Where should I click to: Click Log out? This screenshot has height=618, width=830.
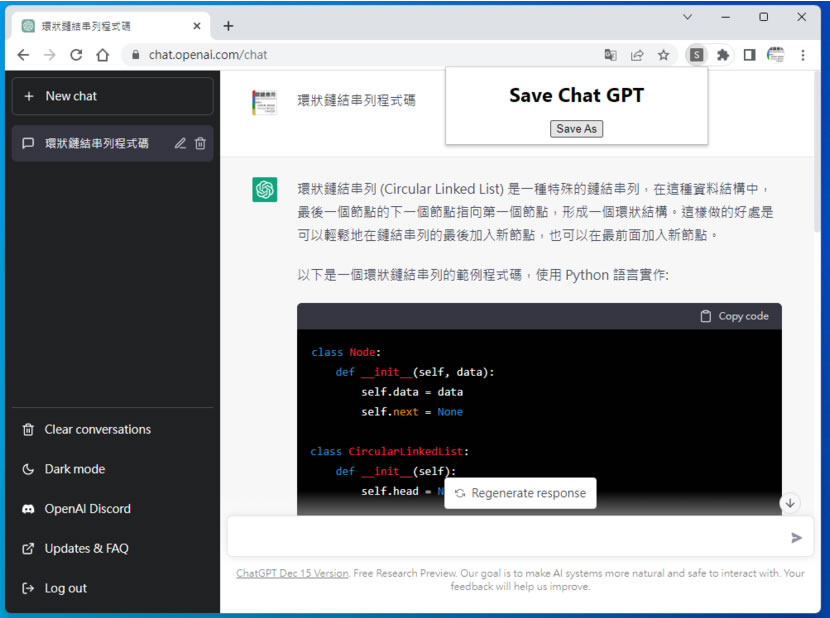(x=113, y=588)
